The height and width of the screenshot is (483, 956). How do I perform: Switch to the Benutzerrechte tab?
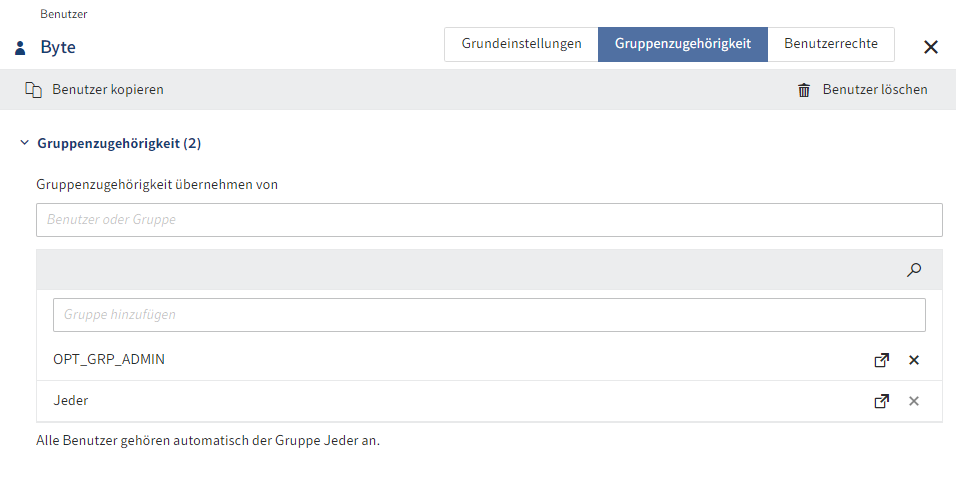(831, 44)
